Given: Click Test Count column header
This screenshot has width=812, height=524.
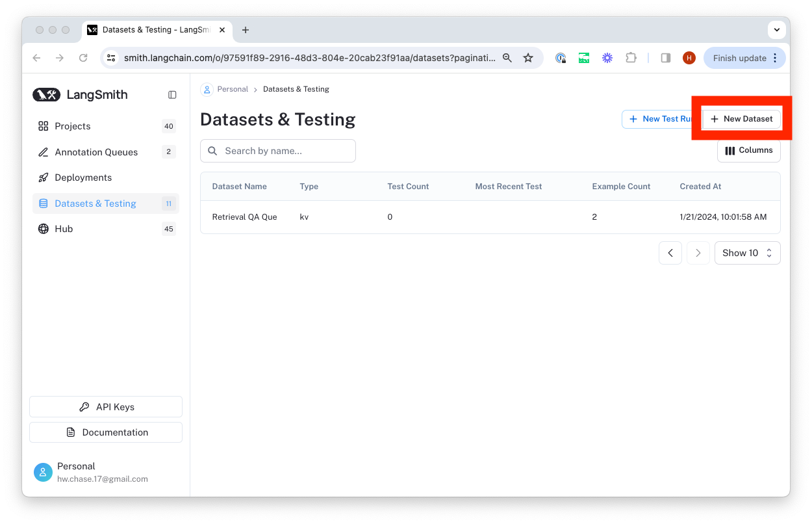Looking at the screenshot, I should pos(408,187).
